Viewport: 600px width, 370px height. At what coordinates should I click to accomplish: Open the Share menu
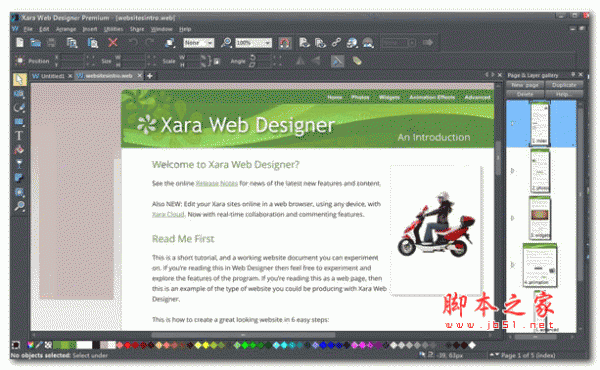pos(137,29)
